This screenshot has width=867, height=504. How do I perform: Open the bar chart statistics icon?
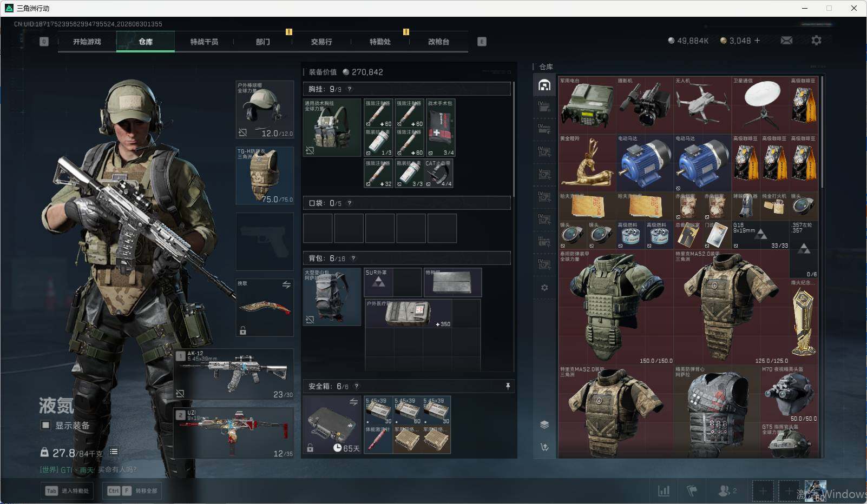click(x=664, y=490)
